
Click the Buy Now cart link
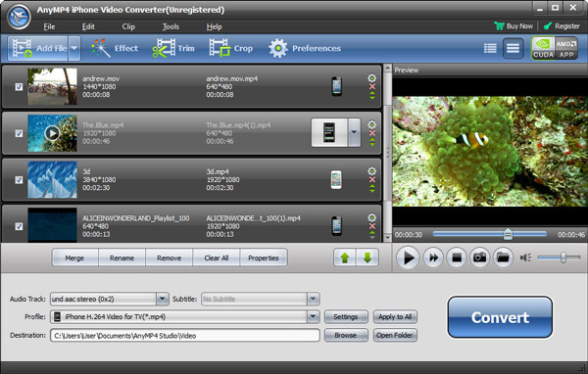point(514,26)
